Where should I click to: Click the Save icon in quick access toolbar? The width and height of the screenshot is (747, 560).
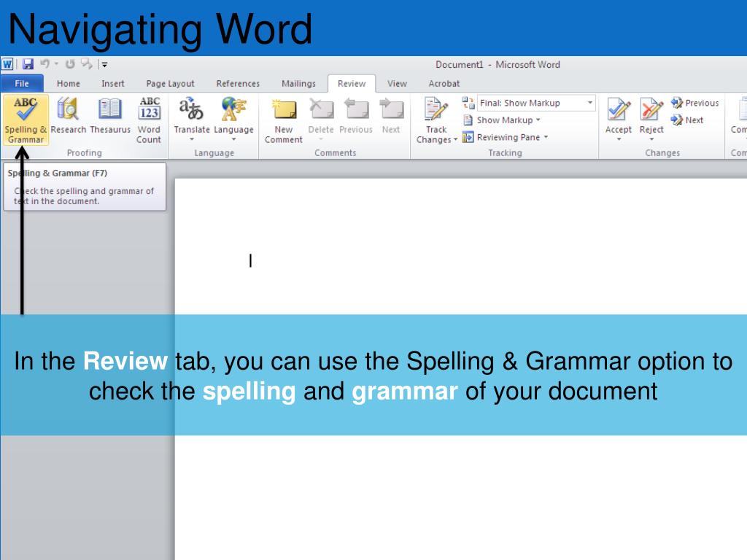(28, 64)
